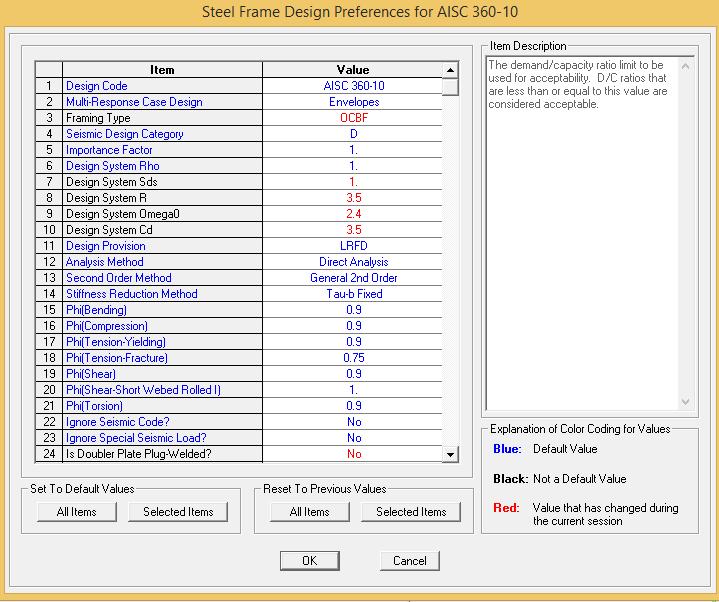The width and height of the screenshot is (719, 602).
Task: Click Item Description scroll up arrow
Action: coord(686,66)
